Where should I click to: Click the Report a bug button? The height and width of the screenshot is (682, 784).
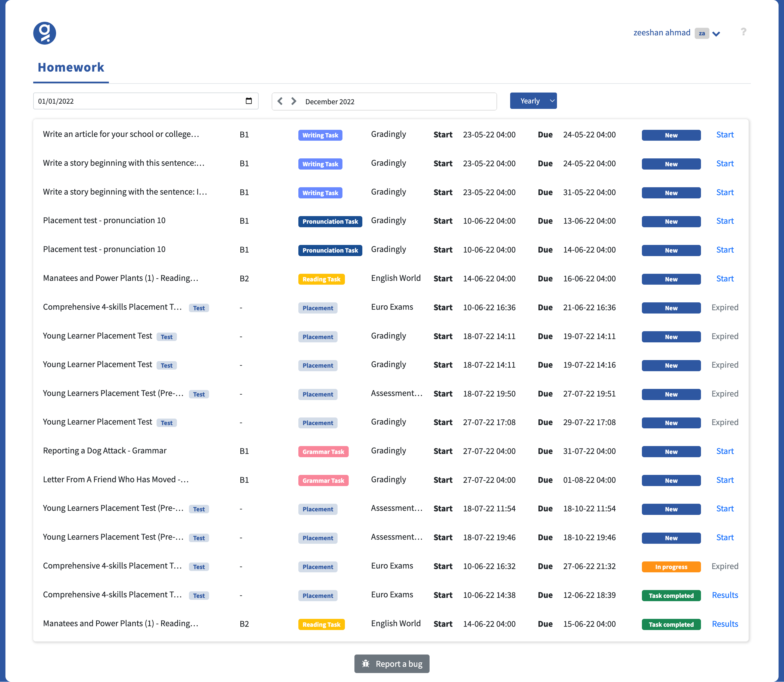pyautogui.click(x=392, y=664)
